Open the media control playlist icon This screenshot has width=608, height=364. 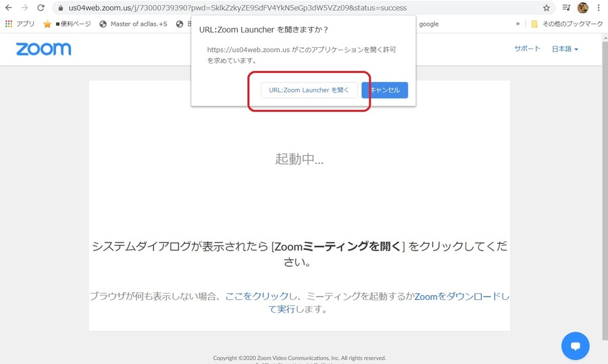tap(566, 8)
